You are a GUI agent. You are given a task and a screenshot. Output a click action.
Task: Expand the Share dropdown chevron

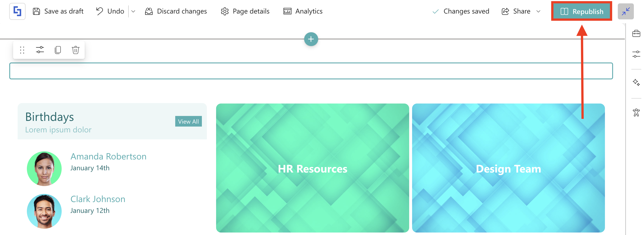click(539, 11)
